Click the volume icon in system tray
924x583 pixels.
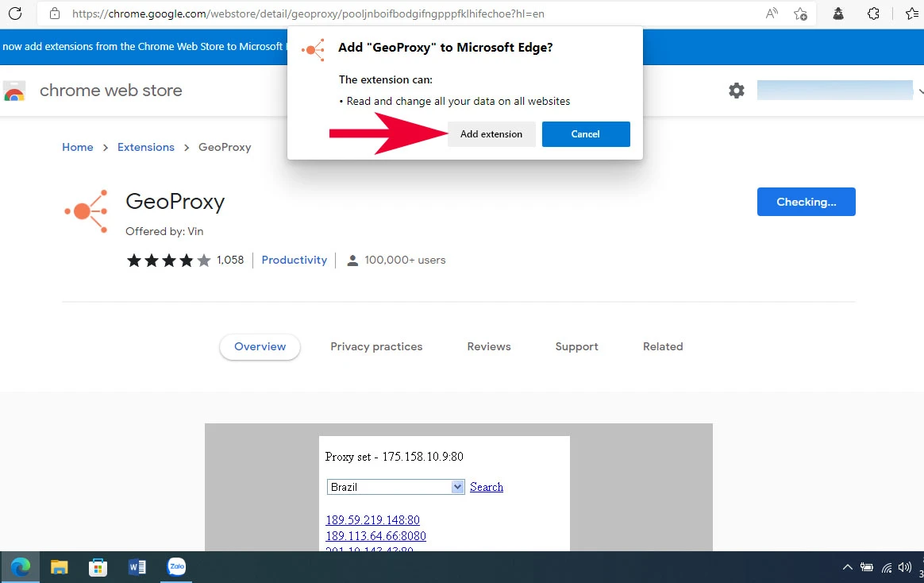pos(905,567)
